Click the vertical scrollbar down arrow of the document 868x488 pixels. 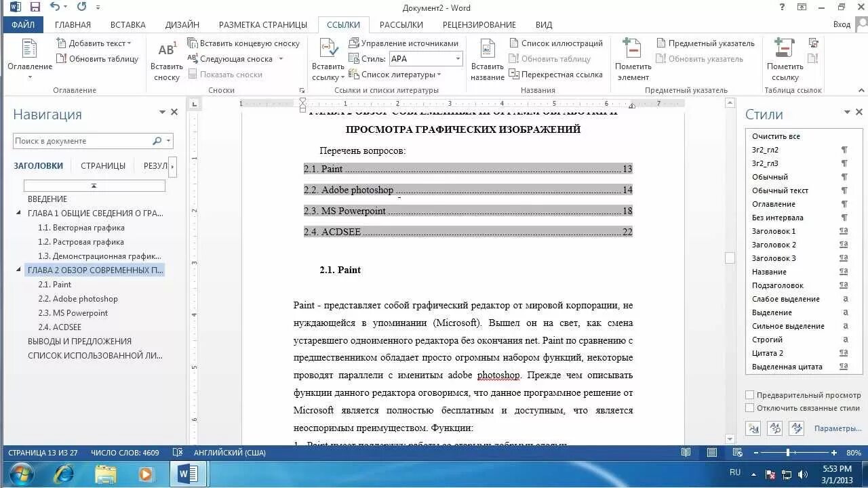tap(730, 439)
